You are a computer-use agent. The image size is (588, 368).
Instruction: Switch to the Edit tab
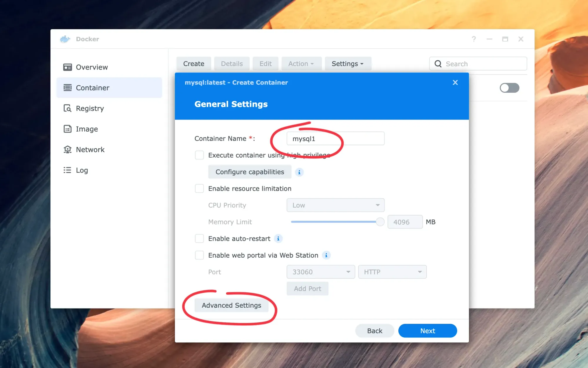tap(265, 64)
